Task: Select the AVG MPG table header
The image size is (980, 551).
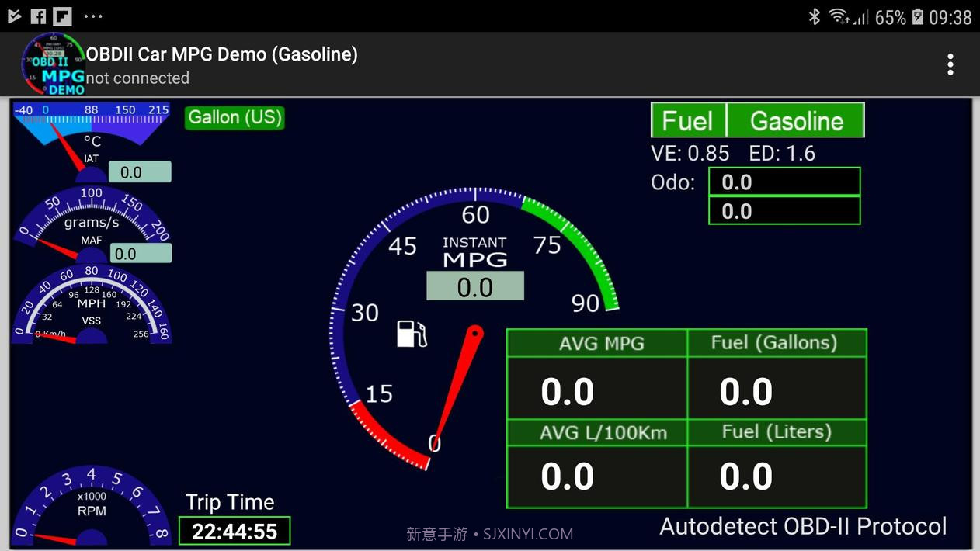Action: pos(596,343)
